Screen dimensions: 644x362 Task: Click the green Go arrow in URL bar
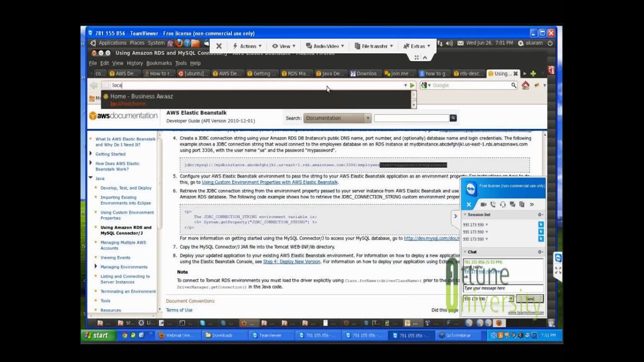point(412,85)
